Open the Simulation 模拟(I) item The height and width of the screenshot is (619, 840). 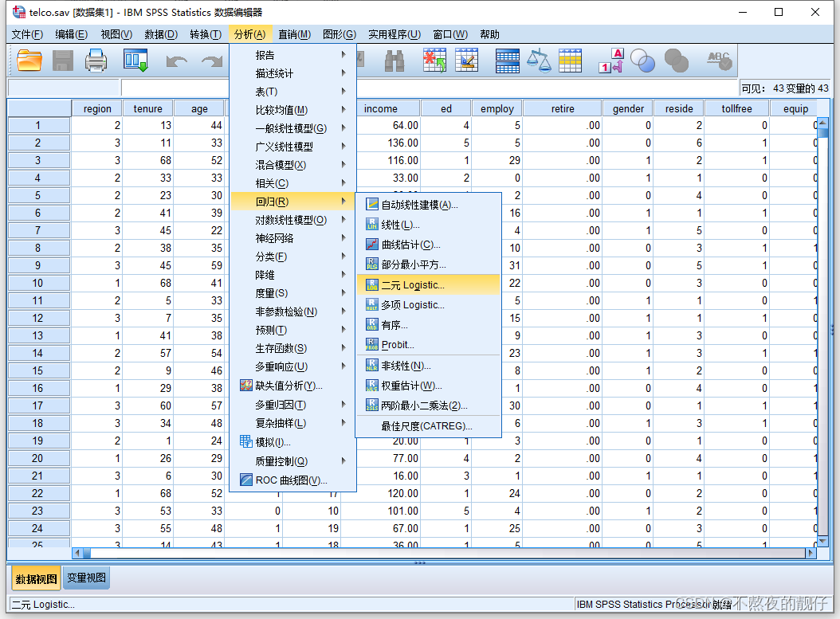292,442
